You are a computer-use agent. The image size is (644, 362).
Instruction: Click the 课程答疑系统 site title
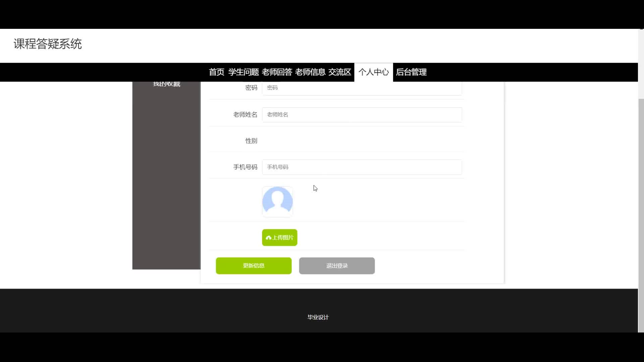pyautogui.click(x=48, y=44)
